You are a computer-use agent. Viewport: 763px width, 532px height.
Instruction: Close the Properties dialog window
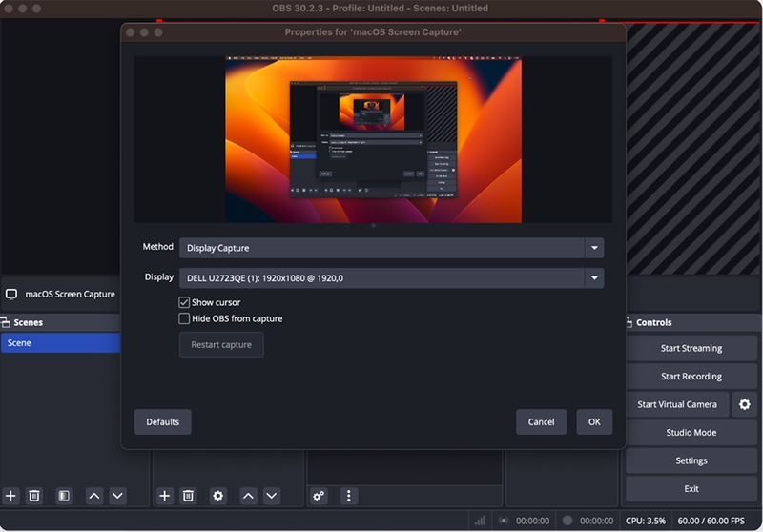coord(130,32)
